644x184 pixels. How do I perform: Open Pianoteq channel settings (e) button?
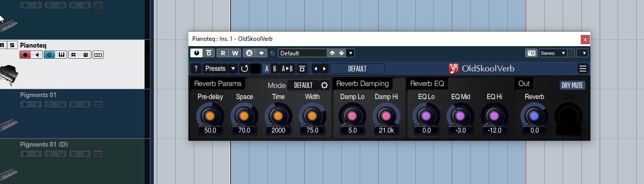49,55
